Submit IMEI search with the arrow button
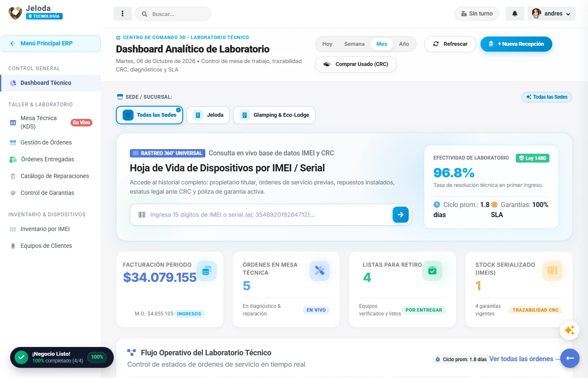This screenshot has height=378, width=588. coord(401,215)
